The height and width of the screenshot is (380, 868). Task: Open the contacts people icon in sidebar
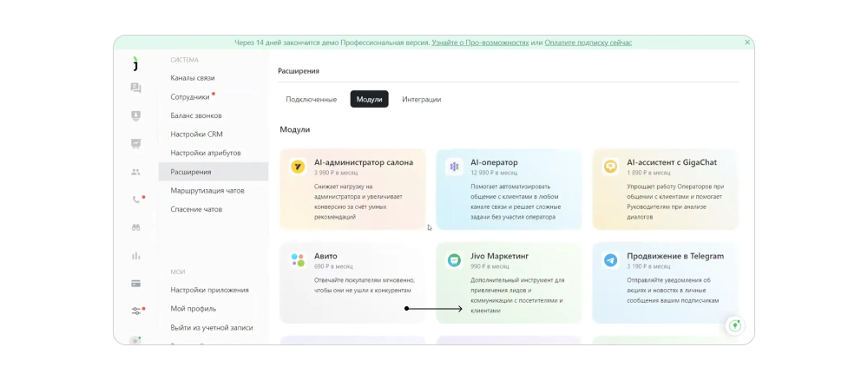135,172
